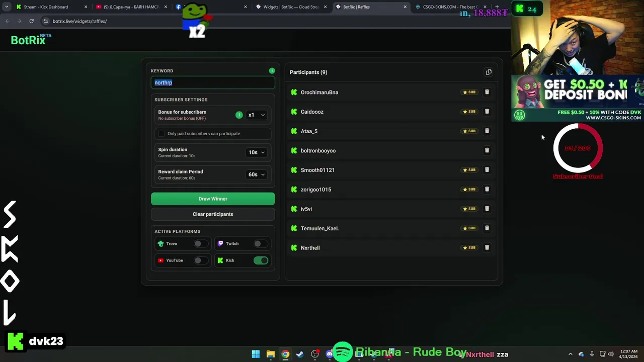Screen dimensions: 644x362
Task: Click the Kick icon beside OrochimaruBna
Action: (x=294, y=92)
